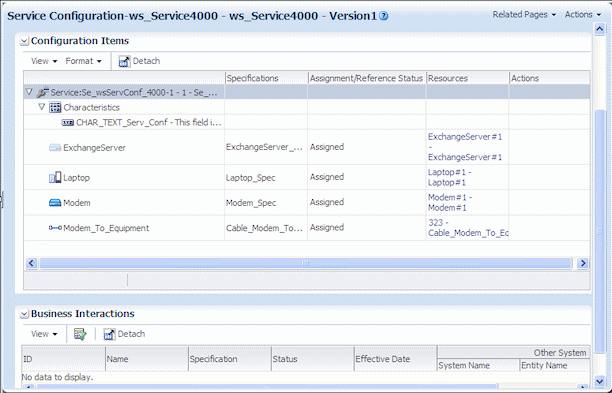Click the Configuration Items horizontal scrollbar thumb
Viewport: 612px width, 393px height.
pos(306,263)
